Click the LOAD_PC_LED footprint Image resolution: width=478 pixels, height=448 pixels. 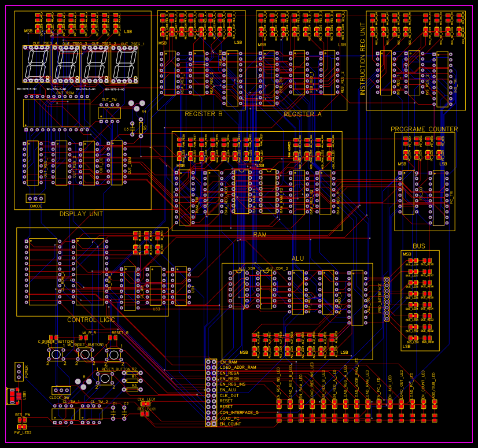click(411, 403)
